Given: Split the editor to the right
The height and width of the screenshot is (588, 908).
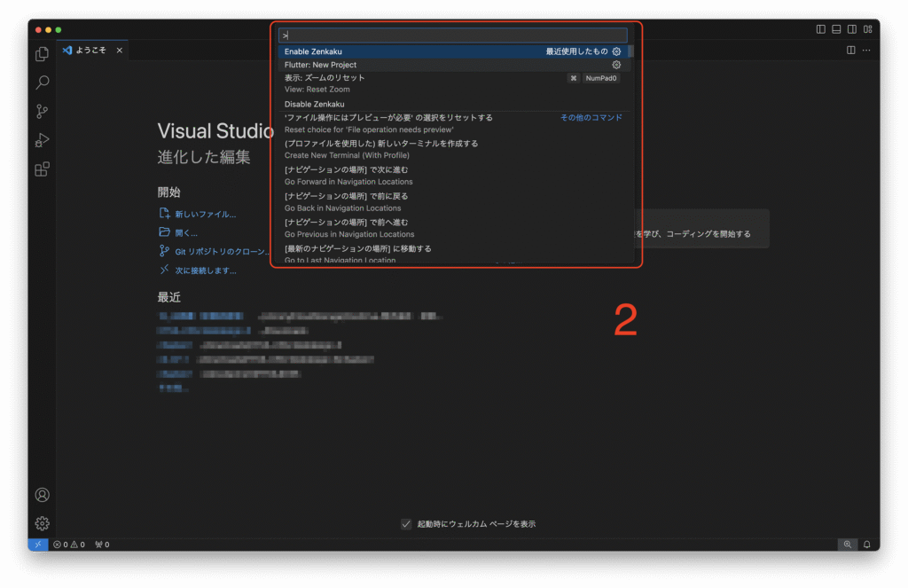Looking at the screenshot, I should [850, 51].
